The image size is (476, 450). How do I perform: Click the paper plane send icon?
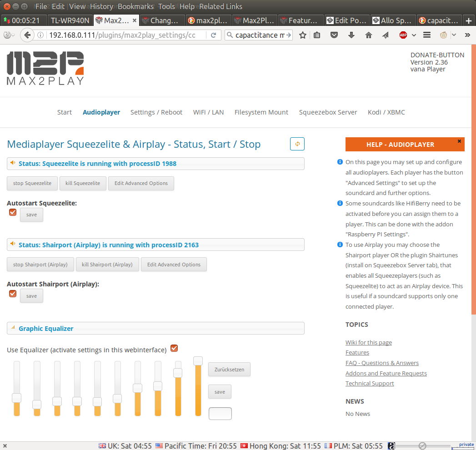386,35
